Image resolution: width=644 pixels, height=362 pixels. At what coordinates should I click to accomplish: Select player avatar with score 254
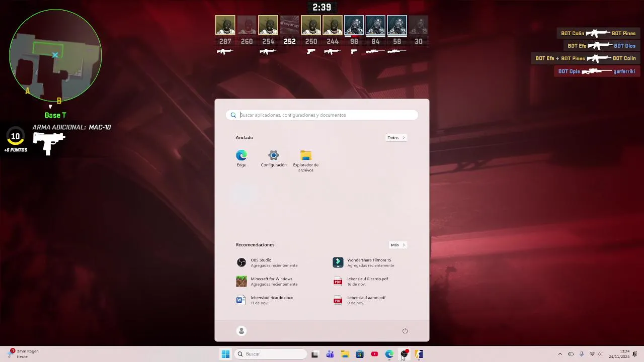268,25
